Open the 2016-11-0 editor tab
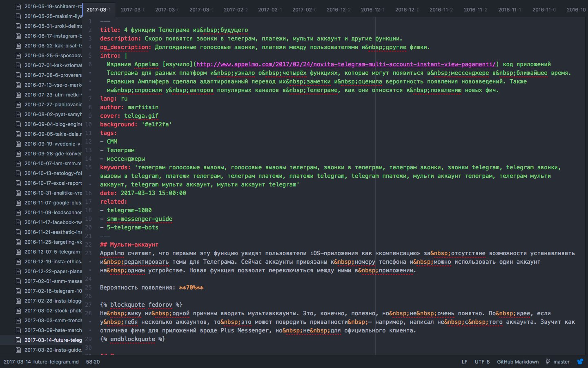588x368 pixels. (x=544, y=9)
